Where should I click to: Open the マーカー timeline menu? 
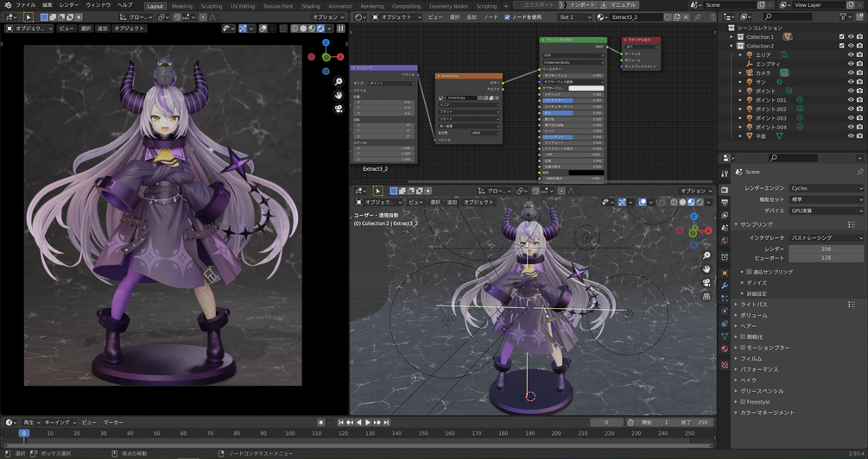[113, 423]
